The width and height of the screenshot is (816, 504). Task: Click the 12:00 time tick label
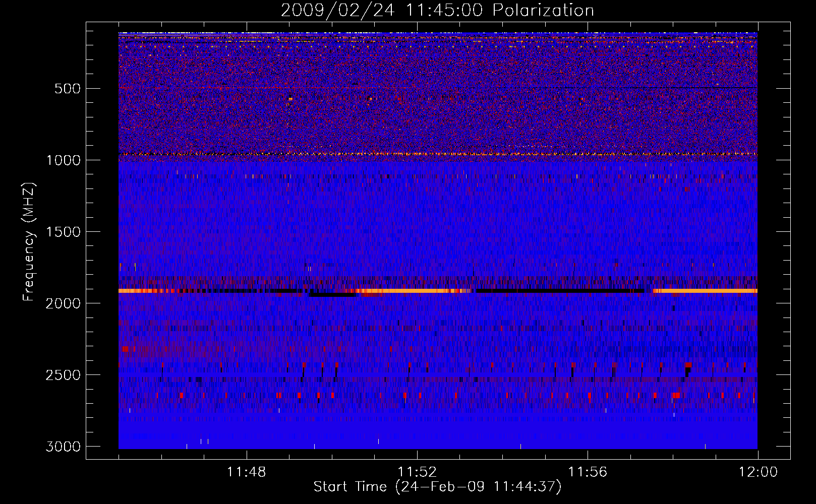758,472
